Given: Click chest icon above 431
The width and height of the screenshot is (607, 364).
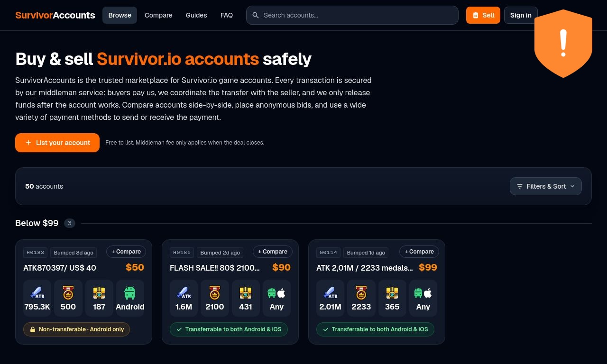Looking at the screenshot, I should [246, 293].
